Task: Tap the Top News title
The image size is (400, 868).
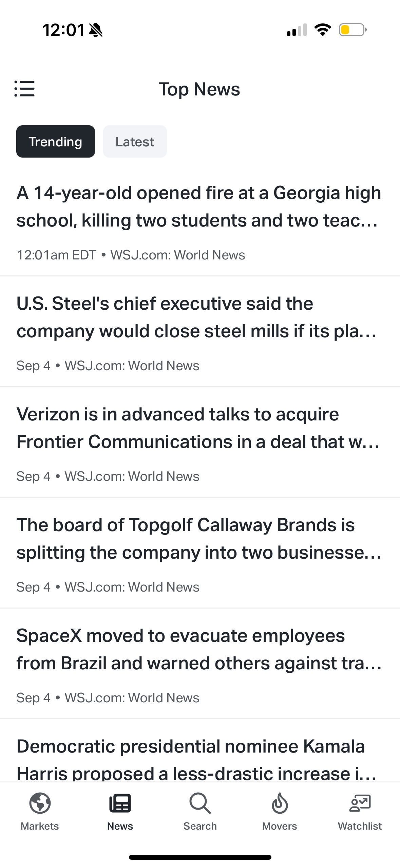Action: [x=199, y=89]
